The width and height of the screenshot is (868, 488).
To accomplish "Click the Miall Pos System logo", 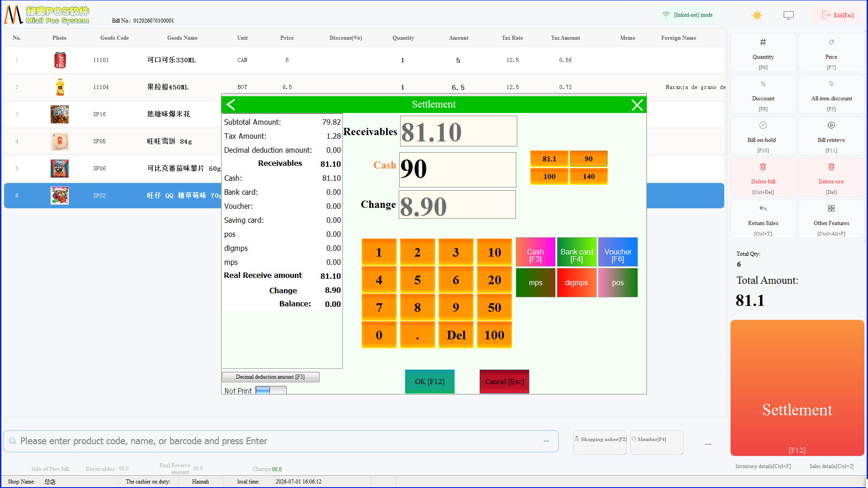I will click(47, 15).
